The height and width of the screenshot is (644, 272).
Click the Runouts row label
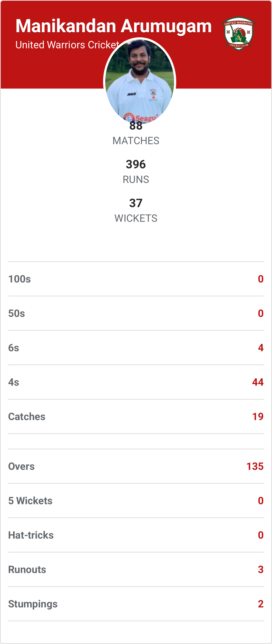coord(27,570)
